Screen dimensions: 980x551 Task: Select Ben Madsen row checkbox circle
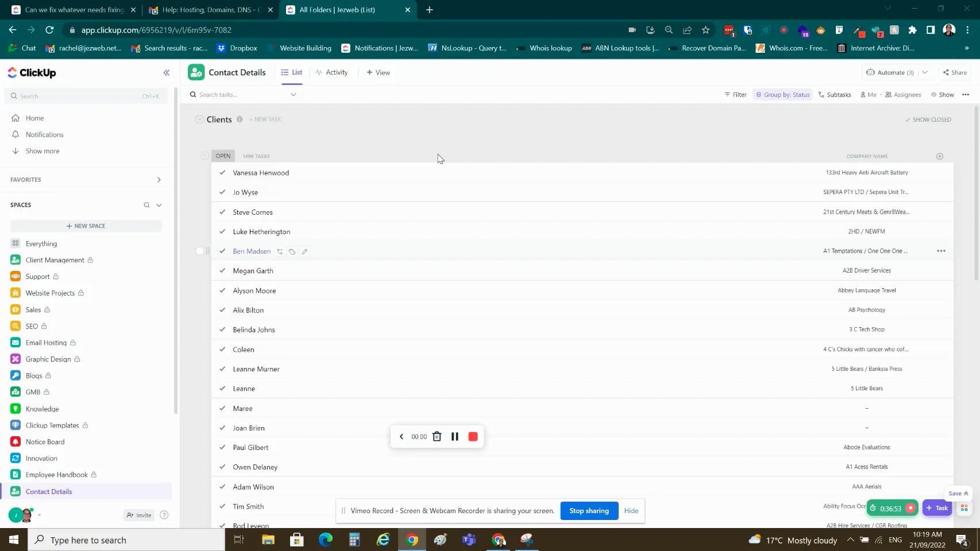(x=199, y=251)
